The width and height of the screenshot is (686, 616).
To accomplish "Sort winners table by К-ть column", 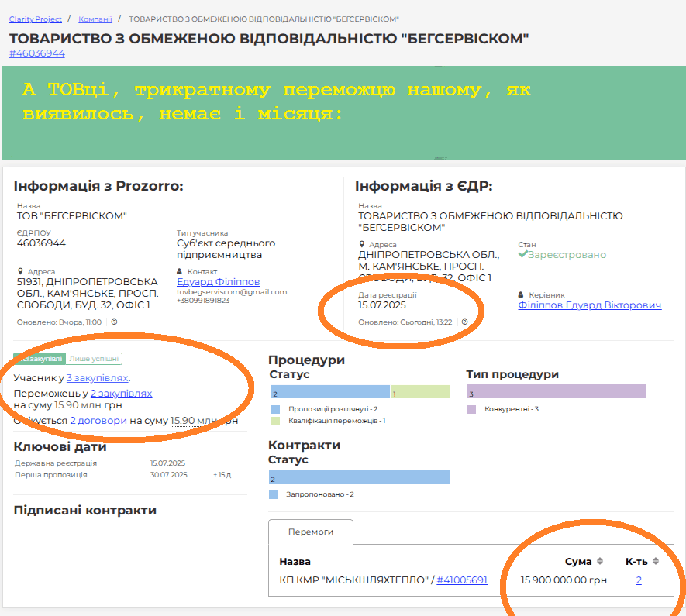I will click(656, 561).
